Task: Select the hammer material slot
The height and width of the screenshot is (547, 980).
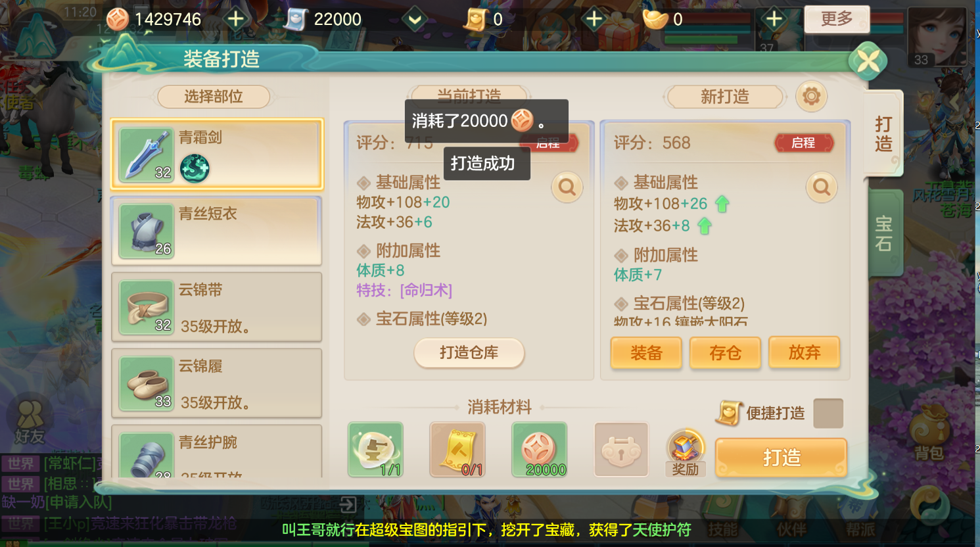Action: coord(375,450)
